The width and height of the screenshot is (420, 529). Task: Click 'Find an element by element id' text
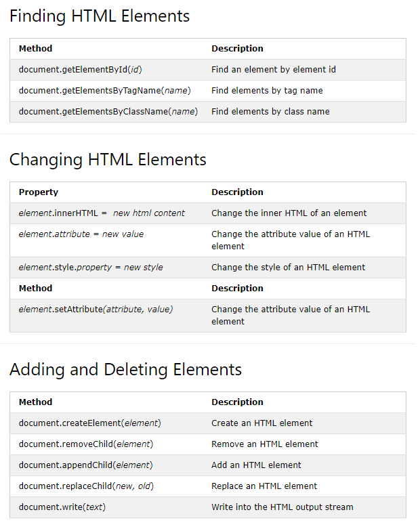274,70
